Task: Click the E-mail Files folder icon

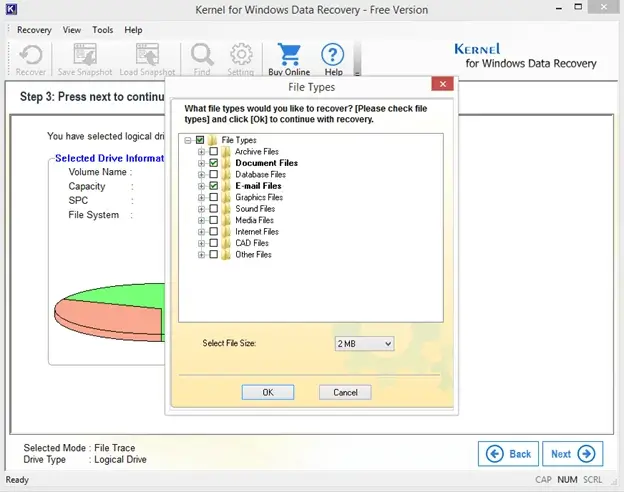Action: 226,186
